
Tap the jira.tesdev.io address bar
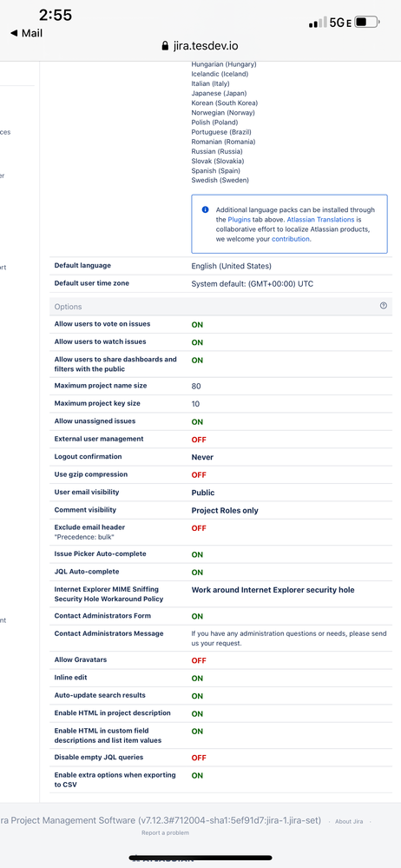(x=200, y=47)
